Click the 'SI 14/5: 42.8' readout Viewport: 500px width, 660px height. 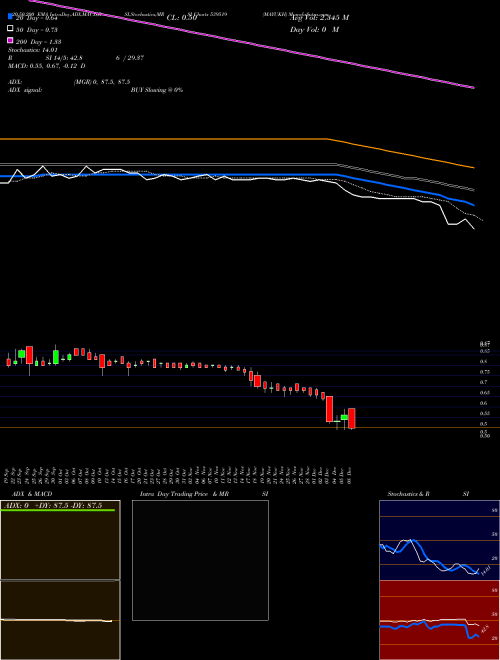coord(64,58)
